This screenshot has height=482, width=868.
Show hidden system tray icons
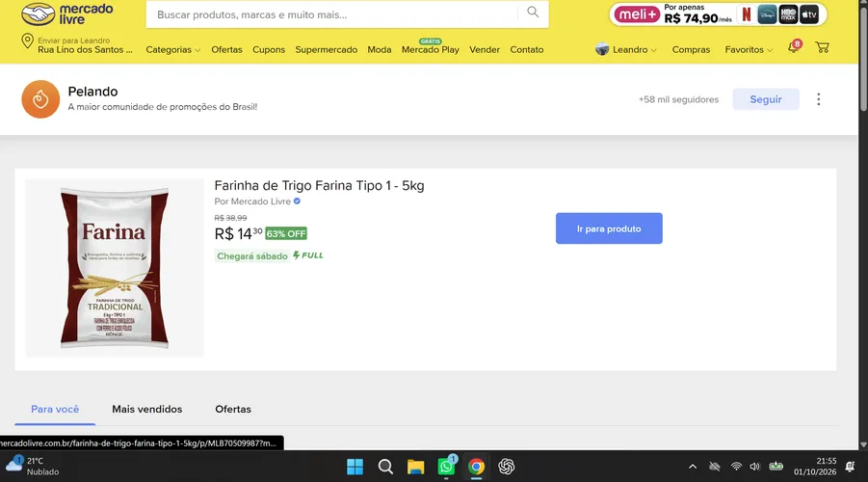pos(692,467)
